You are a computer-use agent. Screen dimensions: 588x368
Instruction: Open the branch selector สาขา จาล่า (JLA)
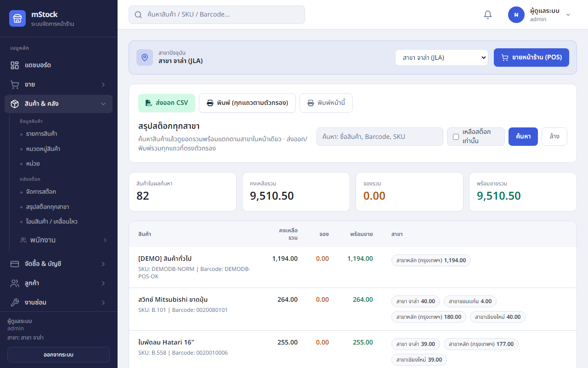coord(441,57)
